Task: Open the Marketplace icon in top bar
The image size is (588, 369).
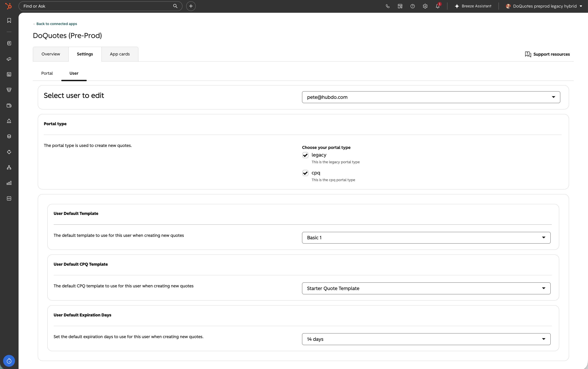Action: click(x=400, y=6)
